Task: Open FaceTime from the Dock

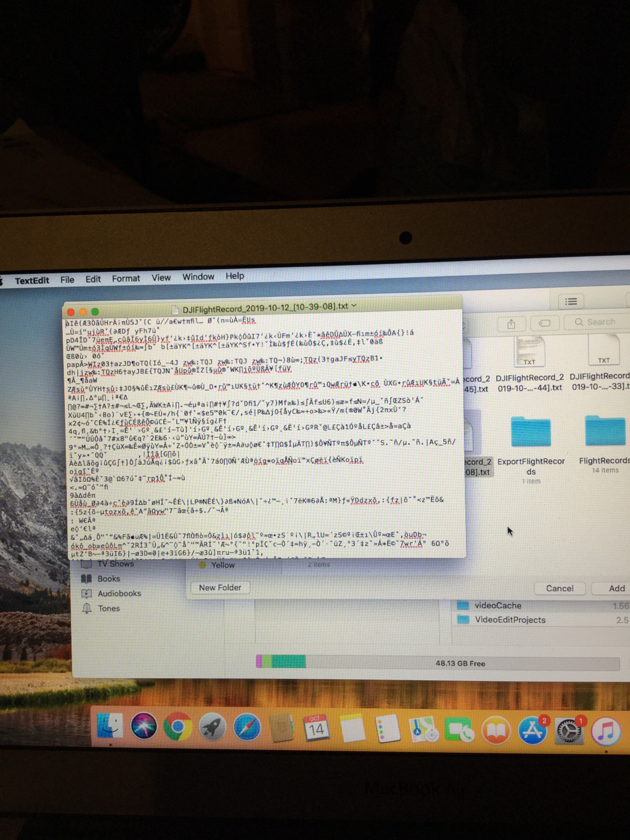Action: (459, 730)
